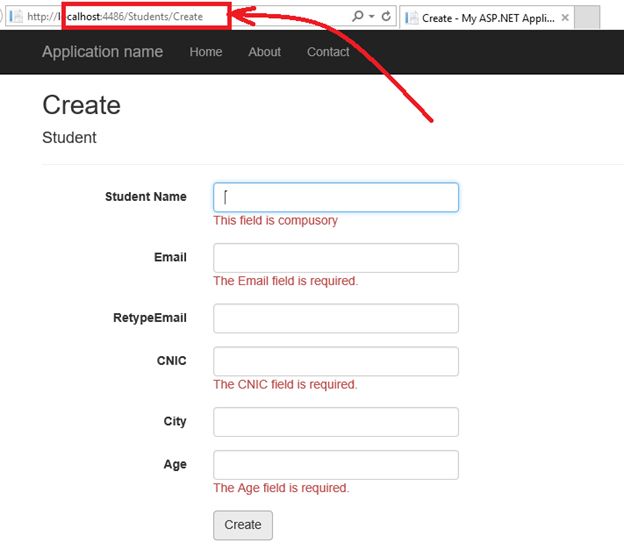
Task: Click the refresh page icon
Action: 386,16
